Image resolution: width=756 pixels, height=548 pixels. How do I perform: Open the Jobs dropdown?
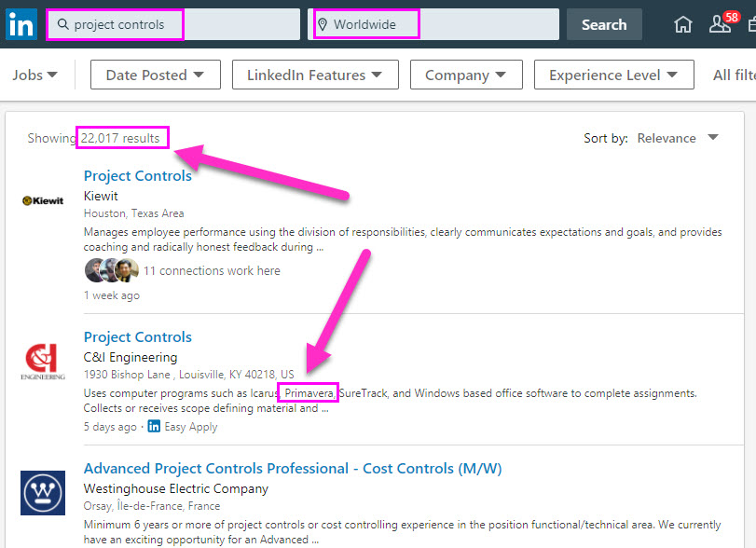34,75
